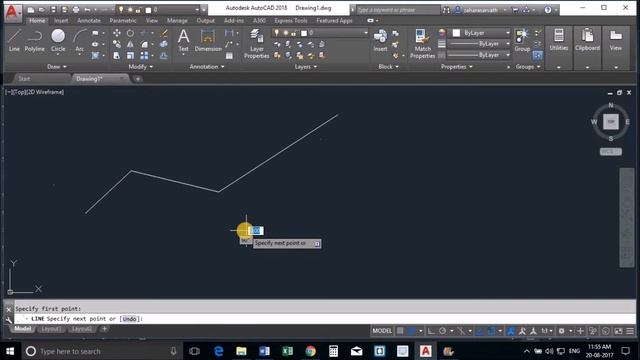The height and width of the screenshot is (360, 640).
Task: Click the Save icon in quick access toolbar
Action: click(x=53, y=10)
